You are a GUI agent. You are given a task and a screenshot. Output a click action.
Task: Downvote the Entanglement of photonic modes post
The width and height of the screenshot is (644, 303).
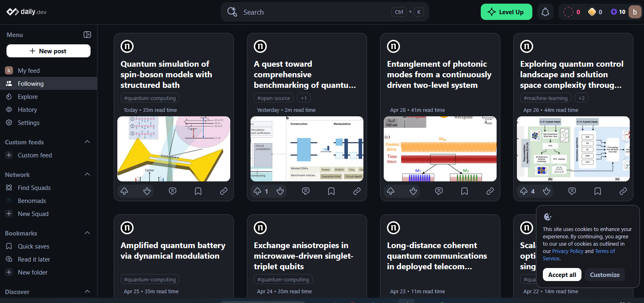coord(413,191)
